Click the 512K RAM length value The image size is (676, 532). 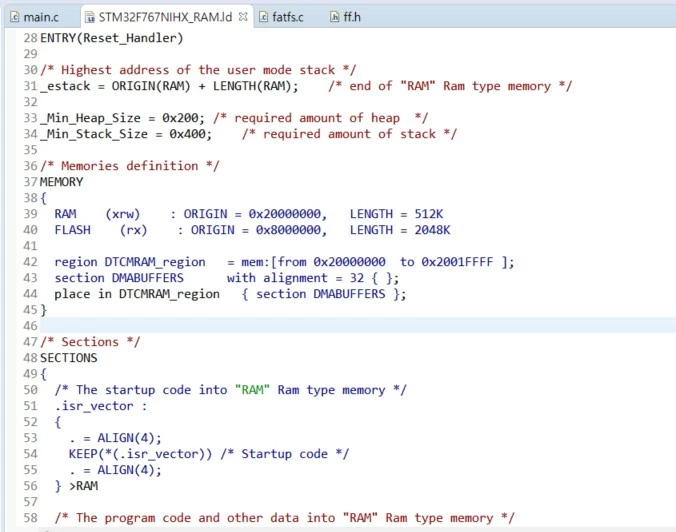[x=429, y=214]
